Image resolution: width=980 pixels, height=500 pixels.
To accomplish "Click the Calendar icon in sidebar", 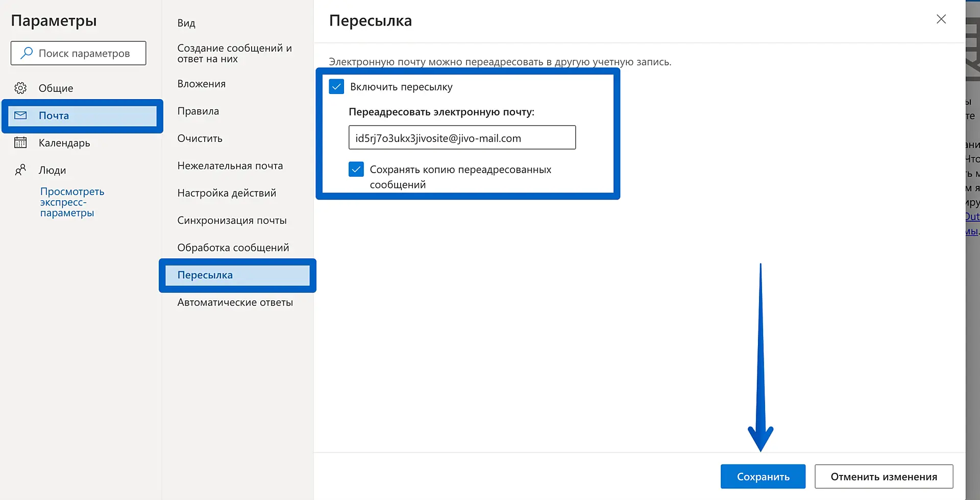I will 20,142.
